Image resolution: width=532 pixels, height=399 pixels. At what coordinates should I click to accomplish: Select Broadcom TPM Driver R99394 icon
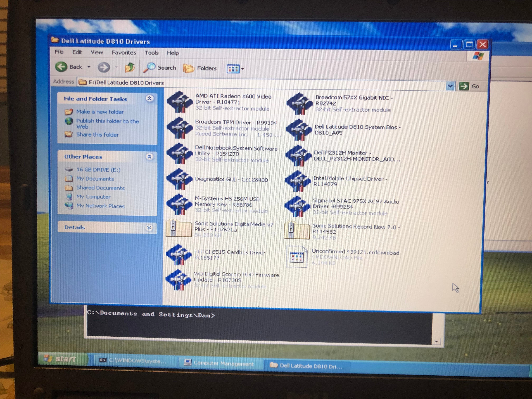[x=179, y=128]
